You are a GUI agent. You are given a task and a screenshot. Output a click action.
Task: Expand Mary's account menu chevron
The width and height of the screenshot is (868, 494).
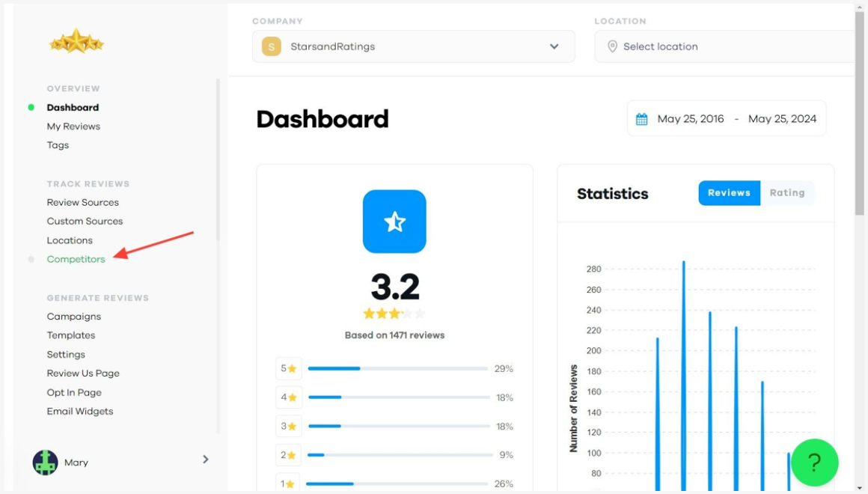click(205, 459)
